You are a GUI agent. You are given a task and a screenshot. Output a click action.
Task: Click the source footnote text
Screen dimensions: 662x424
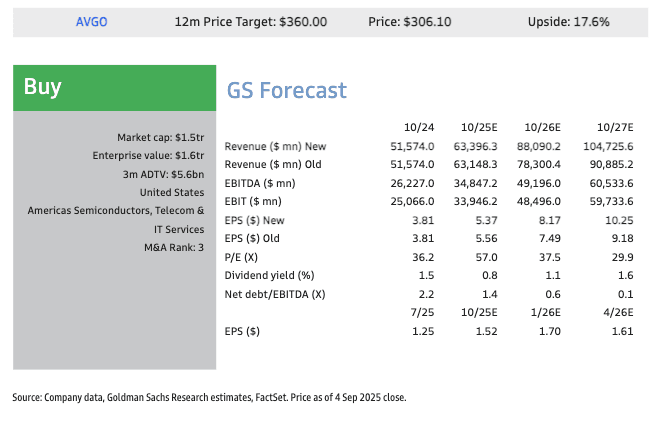(209, 397)
